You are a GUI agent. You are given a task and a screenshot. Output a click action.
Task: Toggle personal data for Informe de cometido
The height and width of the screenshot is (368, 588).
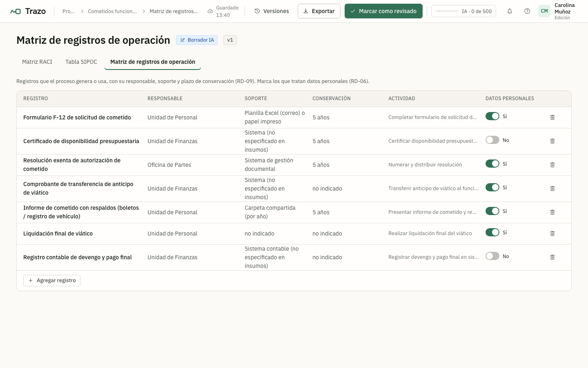pyautogui.click(x=492, y=211)
